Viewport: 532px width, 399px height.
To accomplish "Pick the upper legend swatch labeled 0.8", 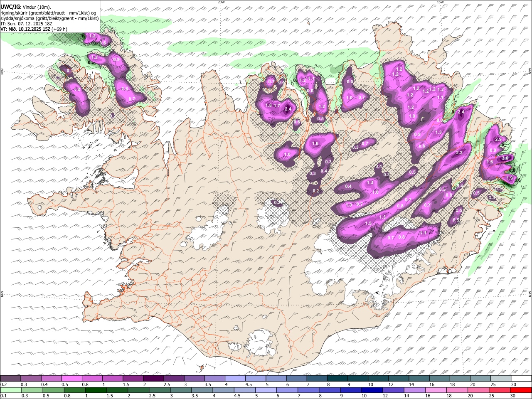I will 92,378.
